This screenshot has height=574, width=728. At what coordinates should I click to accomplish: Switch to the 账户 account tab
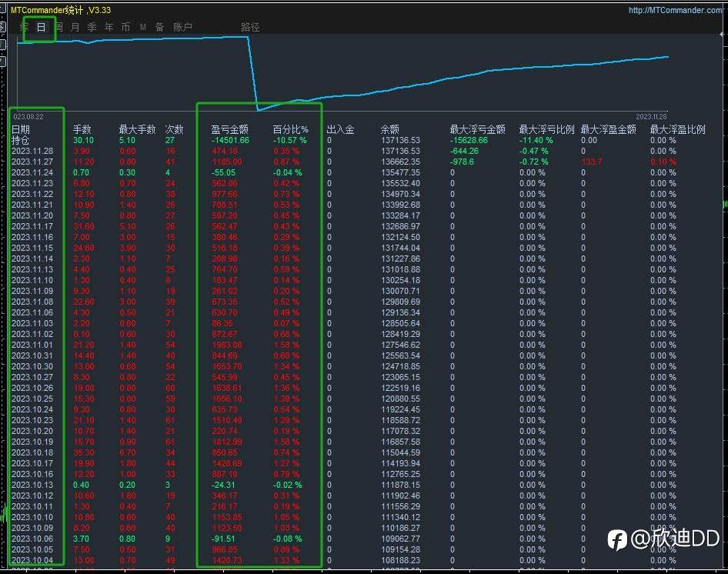(182, 27)
